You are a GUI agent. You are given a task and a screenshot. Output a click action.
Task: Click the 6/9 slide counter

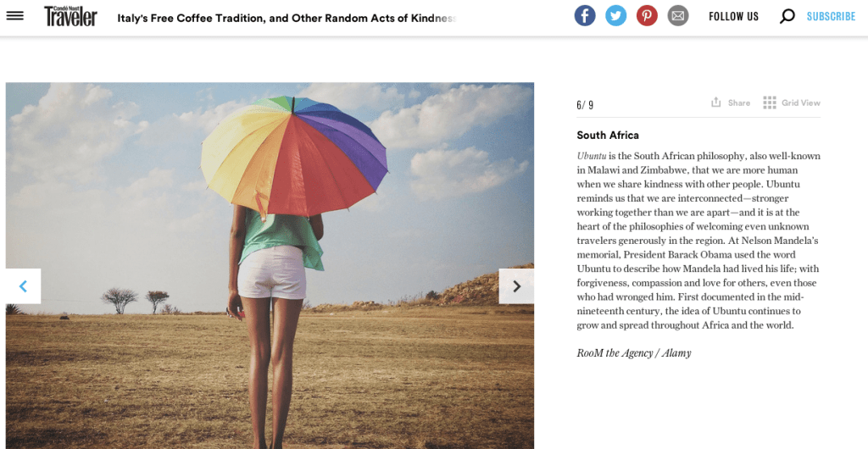[585, 105]
